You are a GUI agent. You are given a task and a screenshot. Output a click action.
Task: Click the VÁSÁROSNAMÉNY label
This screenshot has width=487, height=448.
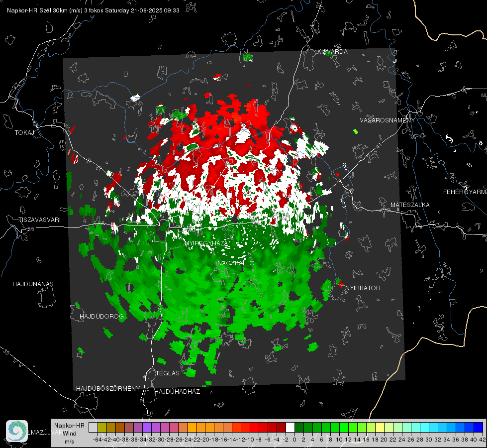(388, 120)
